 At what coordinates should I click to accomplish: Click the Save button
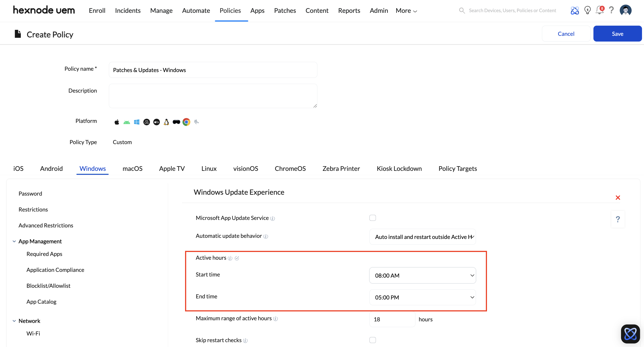617,34
